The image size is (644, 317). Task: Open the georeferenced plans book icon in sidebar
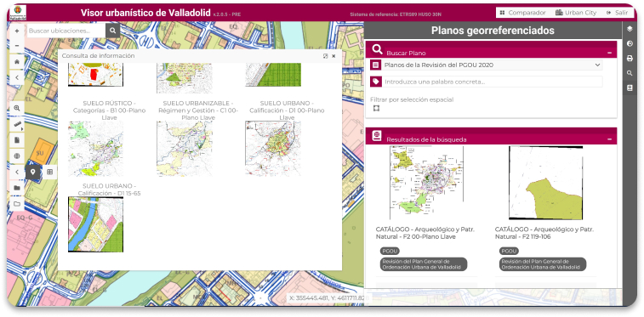[x=630, y=88]
